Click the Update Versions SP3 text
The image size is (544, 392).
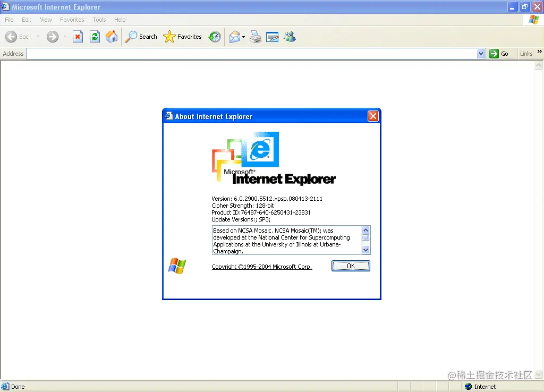[241, 219]
